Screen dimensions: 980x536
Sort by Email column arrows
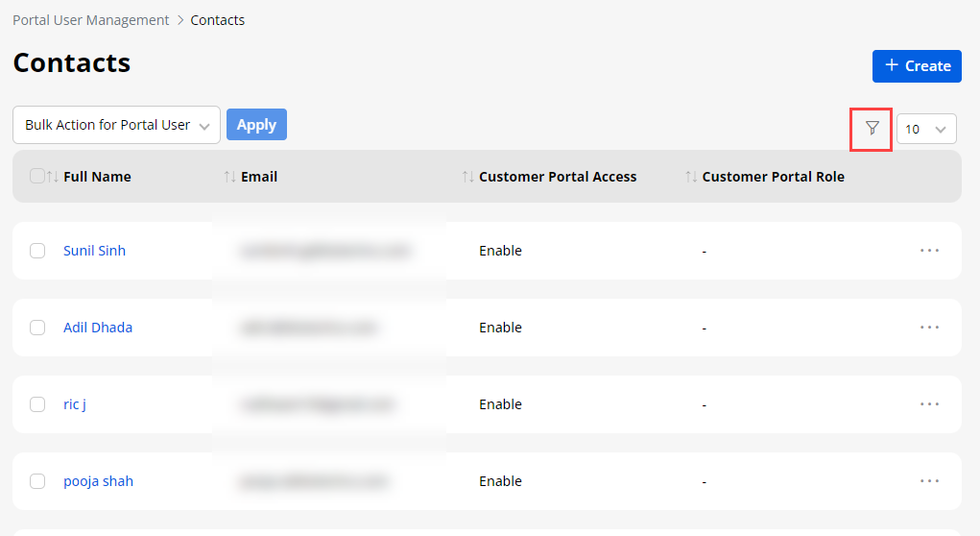tap(229, 177)
